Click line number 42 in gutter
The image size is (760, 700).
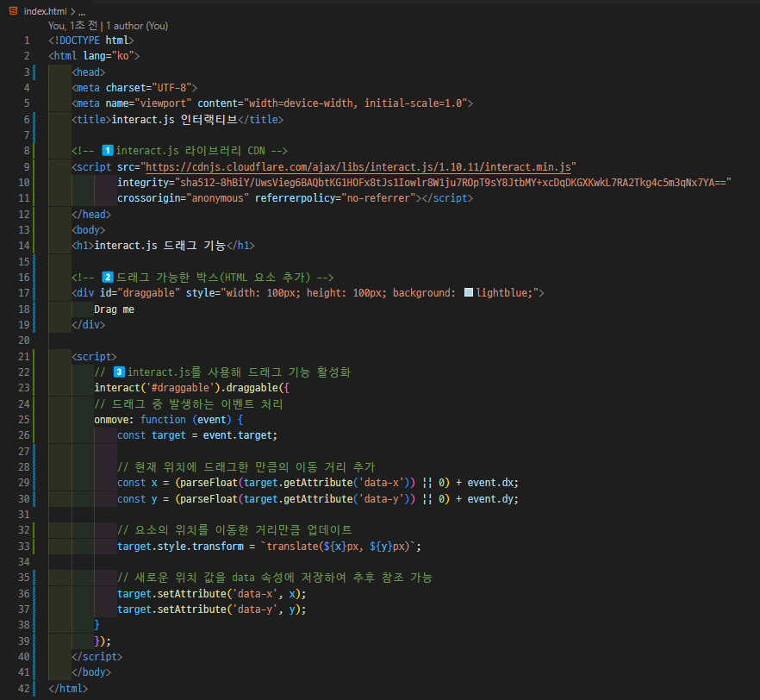(x=24, y=689)
